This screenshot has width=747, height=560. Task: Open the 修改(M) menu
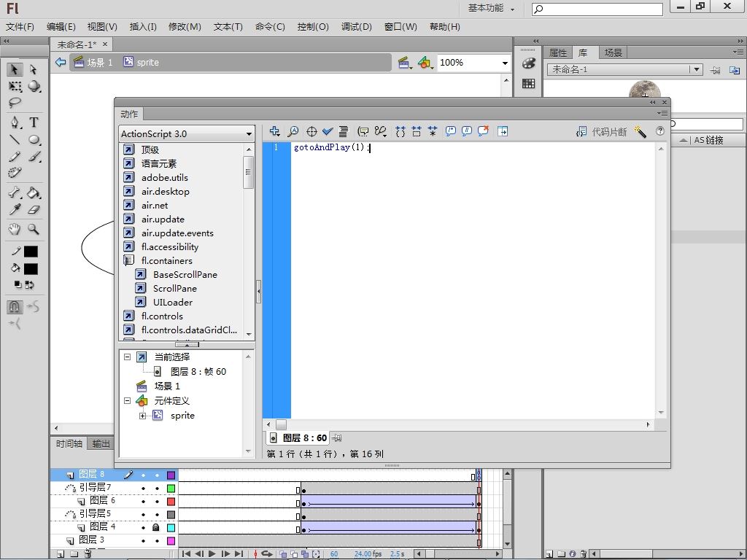185,27
